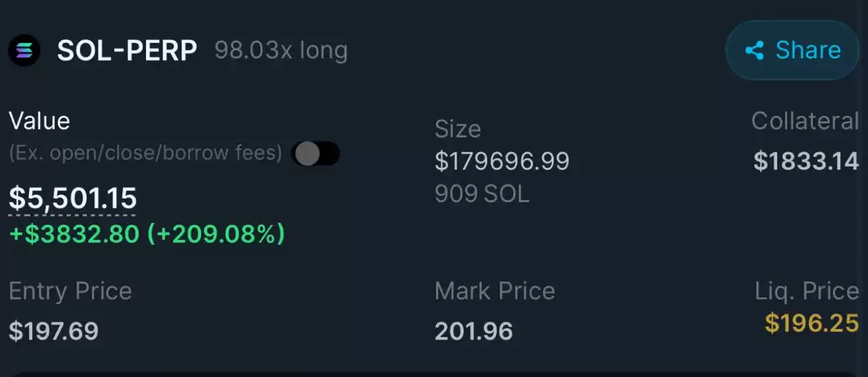868x377 pixels.
Task: Click the Mark Price value 201.96
Action: coord(474,331)
